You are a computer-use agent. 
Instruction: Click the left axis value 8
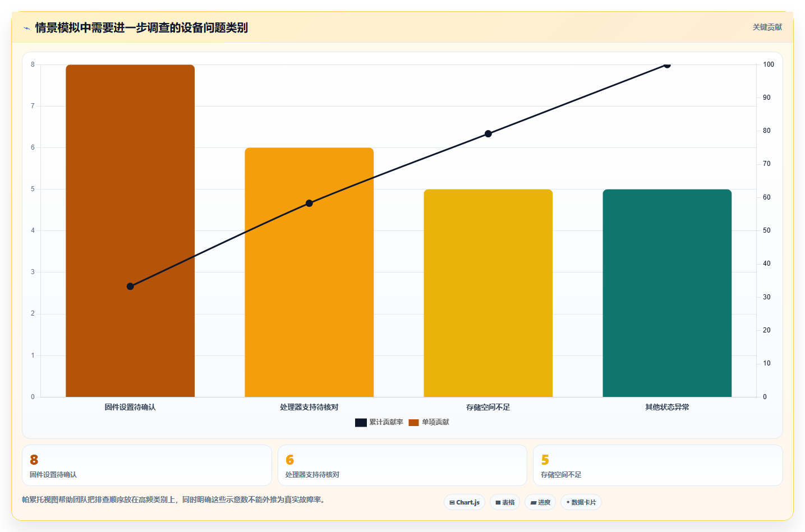pos(33,64)
